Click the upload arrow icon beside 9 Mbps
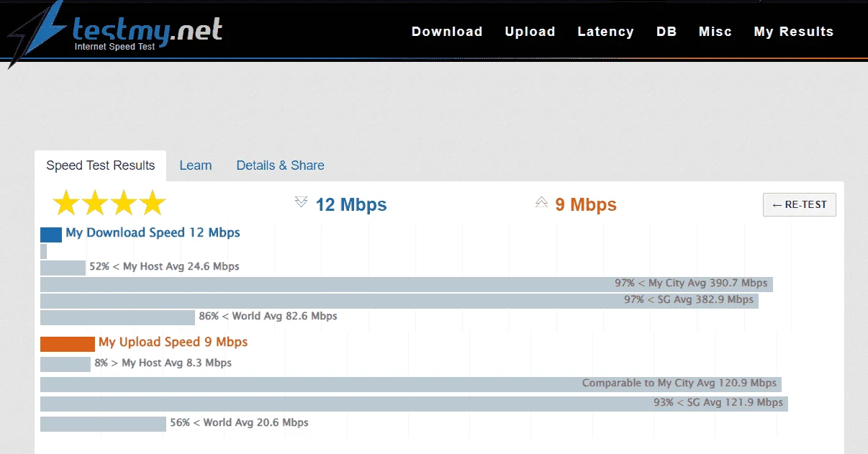Image resolution: width=868 pixels, height=454 pixels. tap(542, 203)
